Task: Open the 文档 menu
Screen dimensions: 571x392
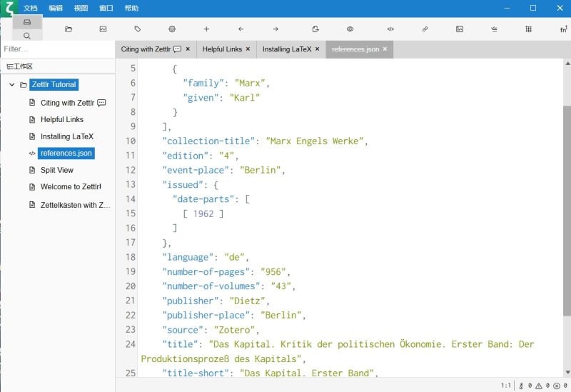Action: (30, 8)
